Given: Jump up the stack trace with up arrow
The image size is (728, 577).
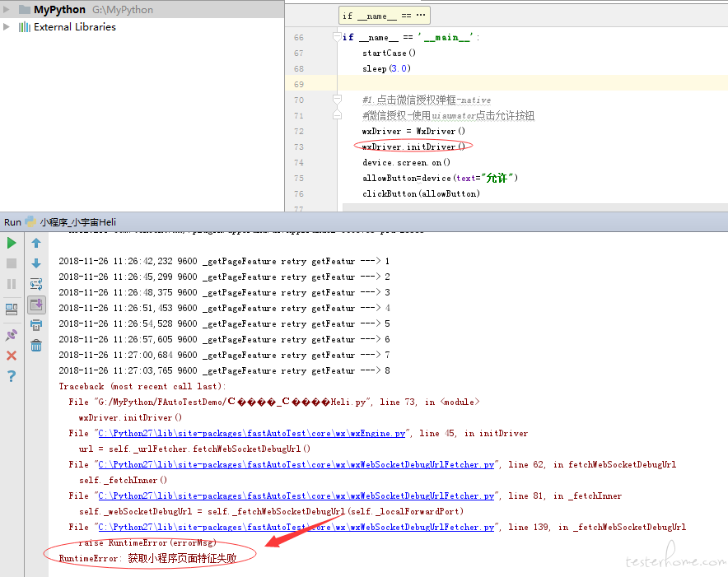Looking at the screenshot, I should [x=36, y=243].
